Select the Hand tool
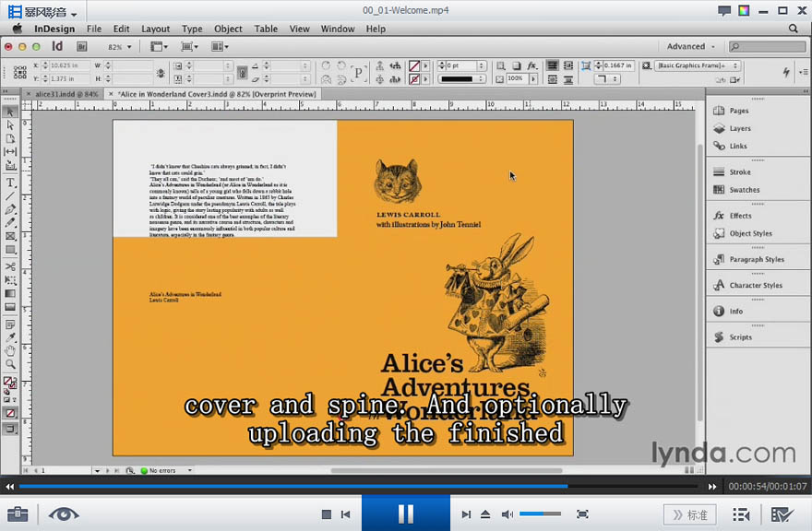The height and width of the screenshot is (531, 812). [10, 351]
